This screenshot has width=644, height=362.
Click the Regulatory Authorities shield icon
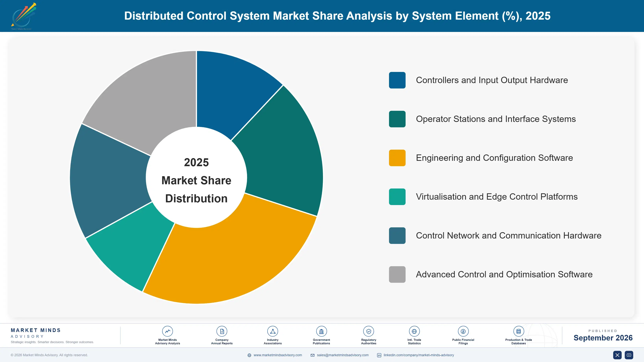pos(368,331)
